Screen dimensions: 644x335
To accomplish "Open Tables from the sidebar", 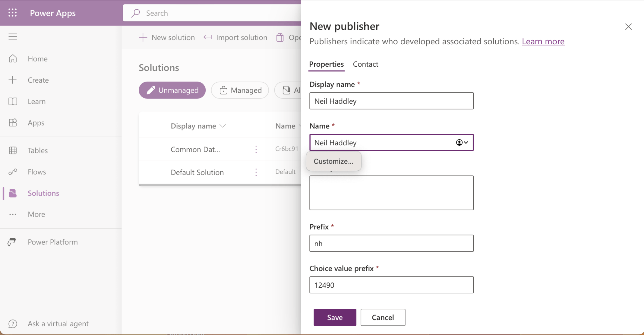I will 37,150.
